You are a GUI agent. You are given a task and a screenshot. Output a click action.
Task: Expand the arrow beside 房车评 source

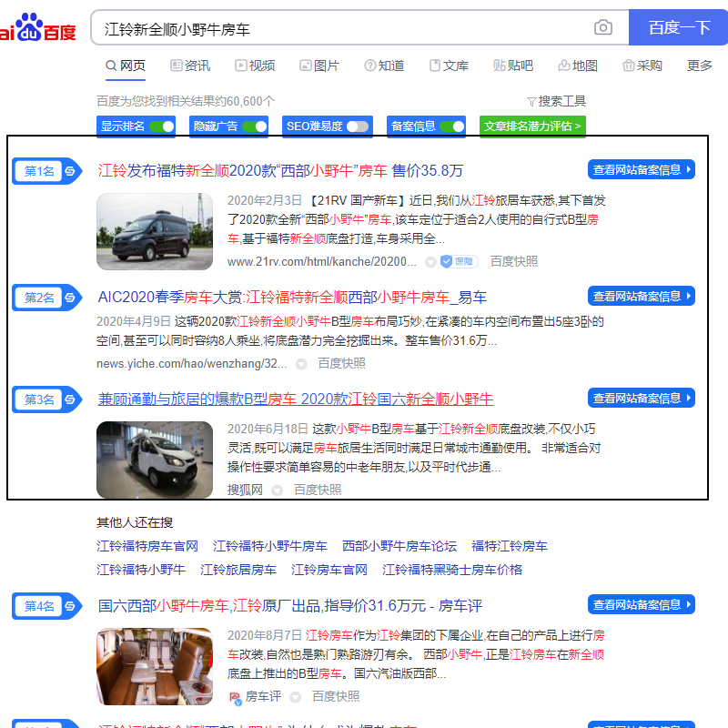(x=295, y=697)
